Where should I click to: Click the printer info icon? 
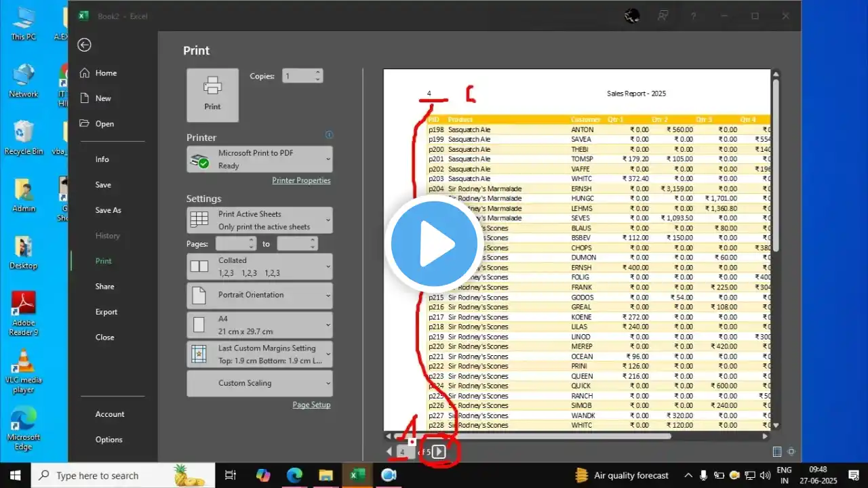330,135
